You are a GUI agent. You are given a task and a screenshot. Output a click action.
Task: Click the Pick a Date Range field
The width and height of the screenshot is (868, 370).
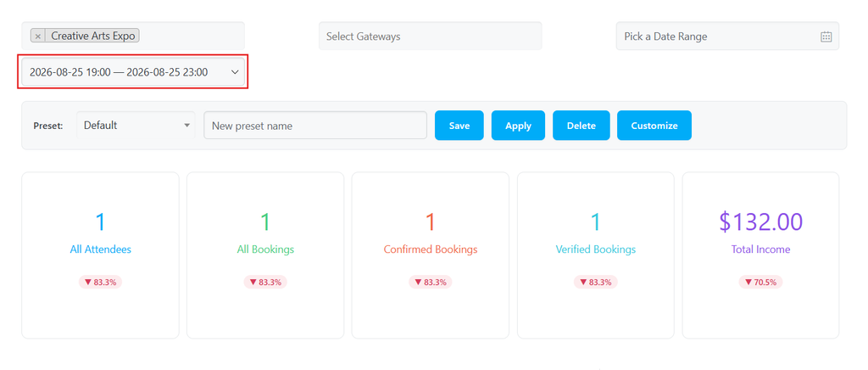pos(727,36)
